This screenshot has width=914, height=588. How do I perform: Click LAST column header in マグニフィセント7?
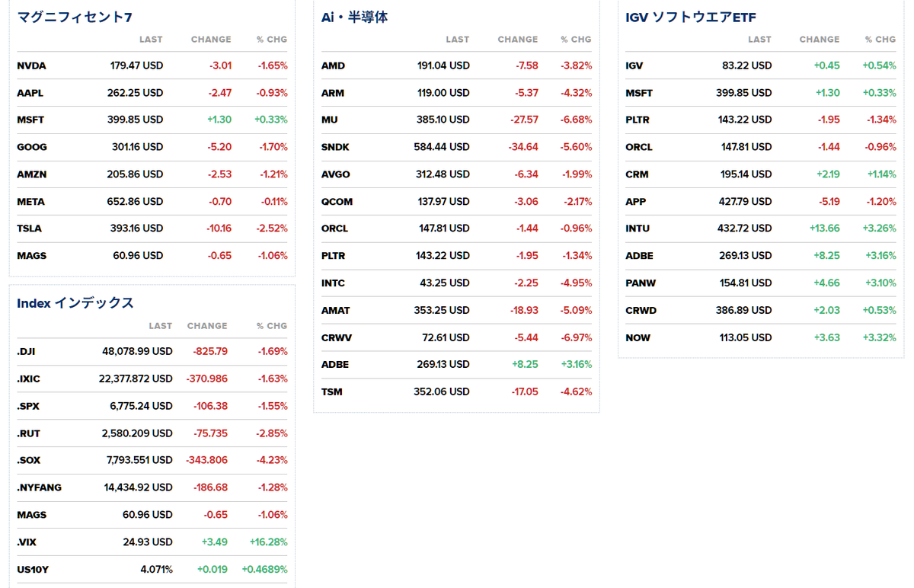151,40
